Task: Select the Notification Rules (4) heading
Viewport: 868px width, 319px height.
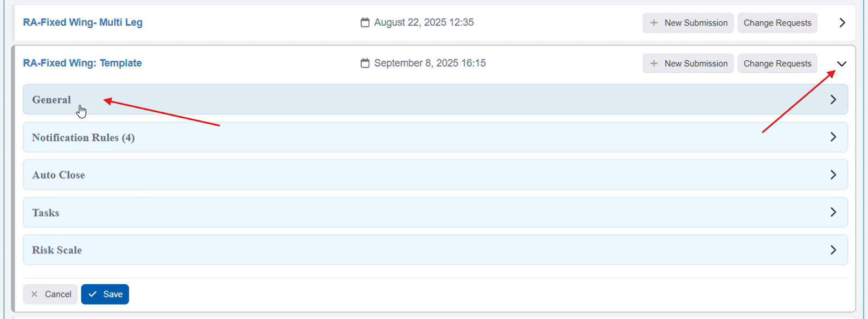Action: [x=83, y=138]
